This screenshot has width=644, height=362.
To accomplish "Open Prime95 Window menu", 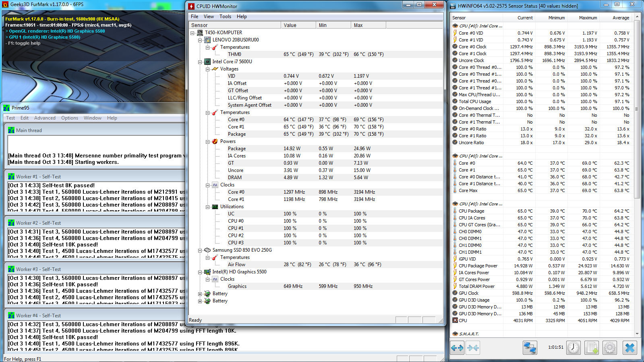I will click(93, 118).
